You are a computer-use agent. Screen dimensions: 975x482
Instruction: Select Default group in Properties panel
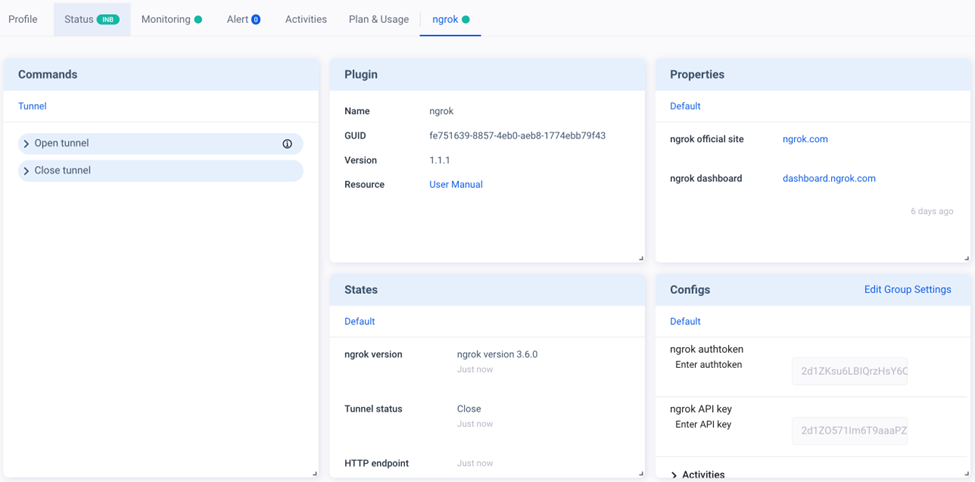(x=685, y=106)
